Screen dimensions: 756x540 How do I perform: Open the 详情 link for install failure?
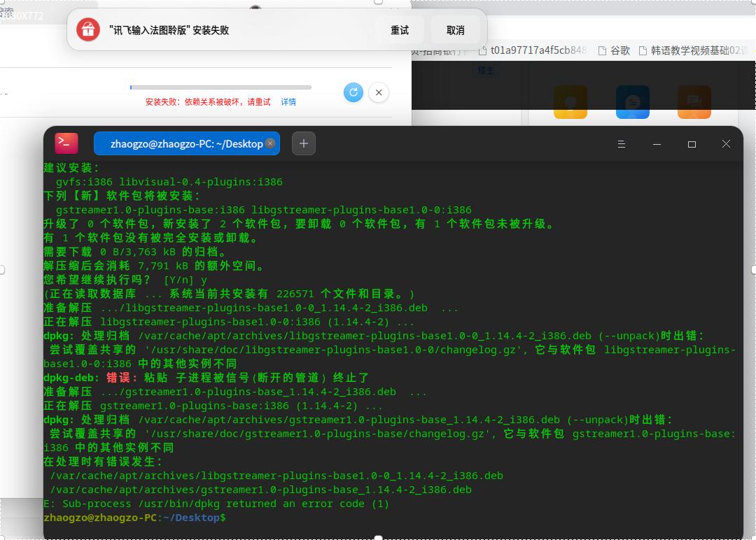[x=288, y=101]
